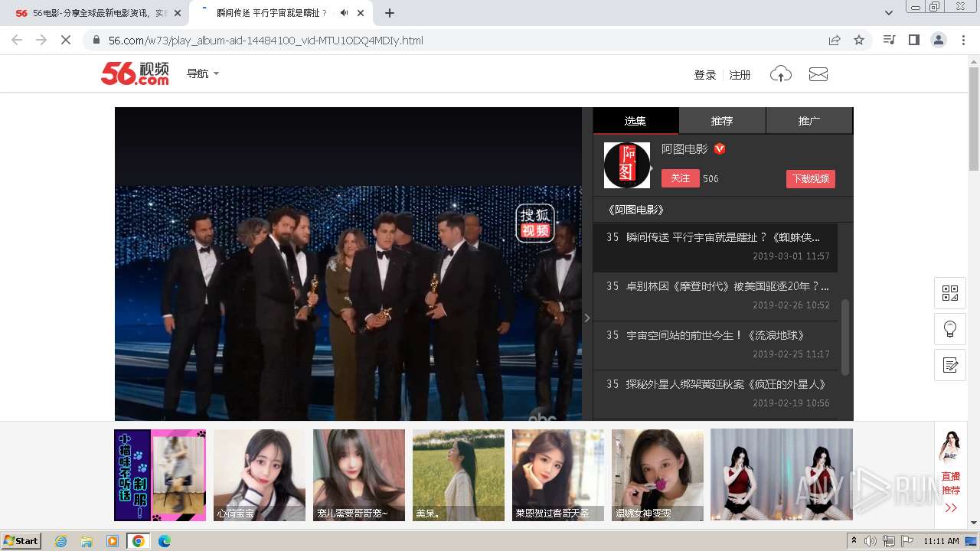Click the feedback note sidebar icon
Image resolution: width=980 pixels, height=551 pixels.
click(x=950, y=365)
